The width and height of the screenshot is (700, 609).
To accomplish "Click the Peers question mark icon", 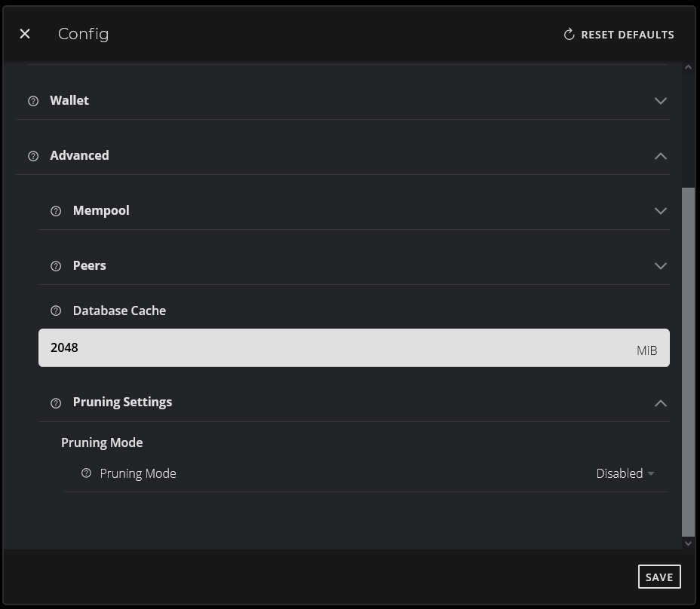I will pyautogui.click(x=55, y=266).
